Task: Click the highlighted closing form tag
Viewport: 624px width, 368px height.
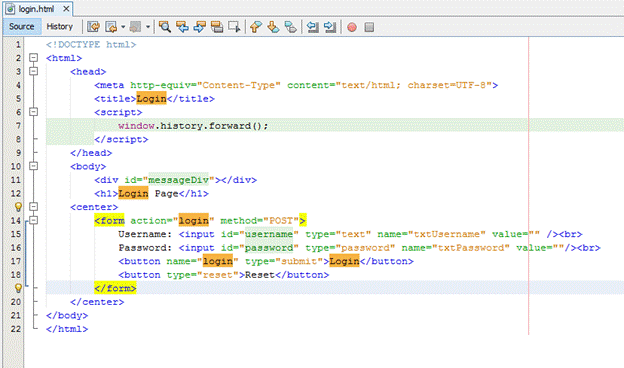Action: [115, 288]
